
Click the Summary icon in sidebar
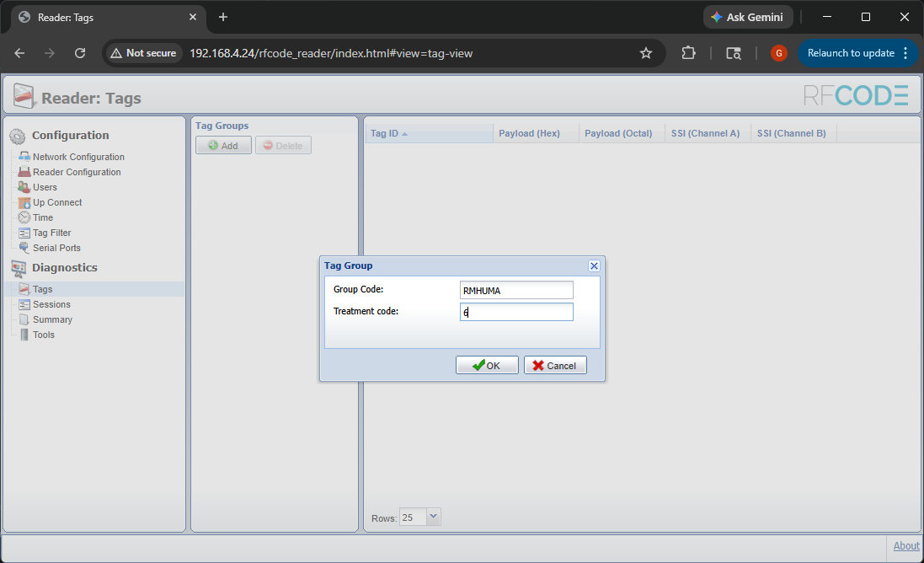pyautogui.click(x=24, y=319)
